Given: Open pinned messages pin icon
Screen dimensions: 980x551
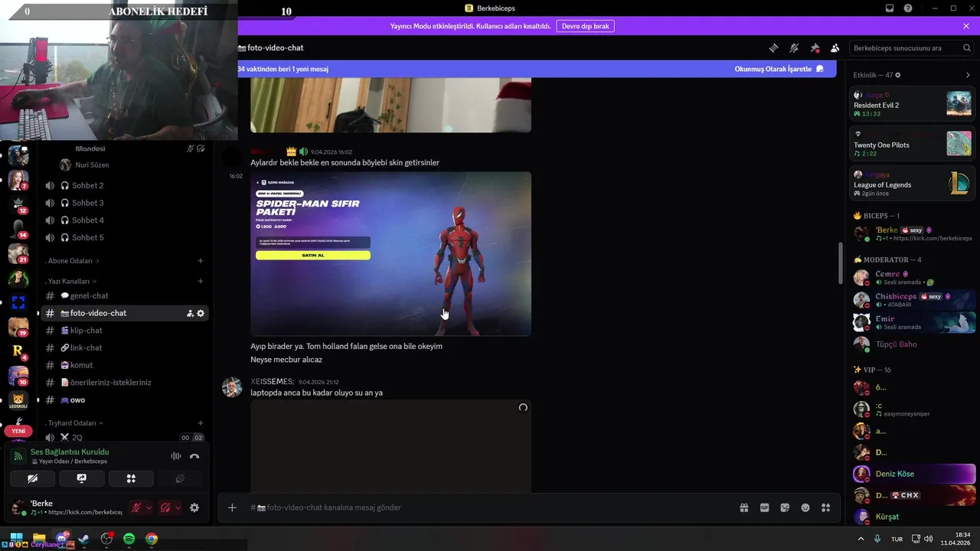Looking at the screenshot, I should 815,47.
